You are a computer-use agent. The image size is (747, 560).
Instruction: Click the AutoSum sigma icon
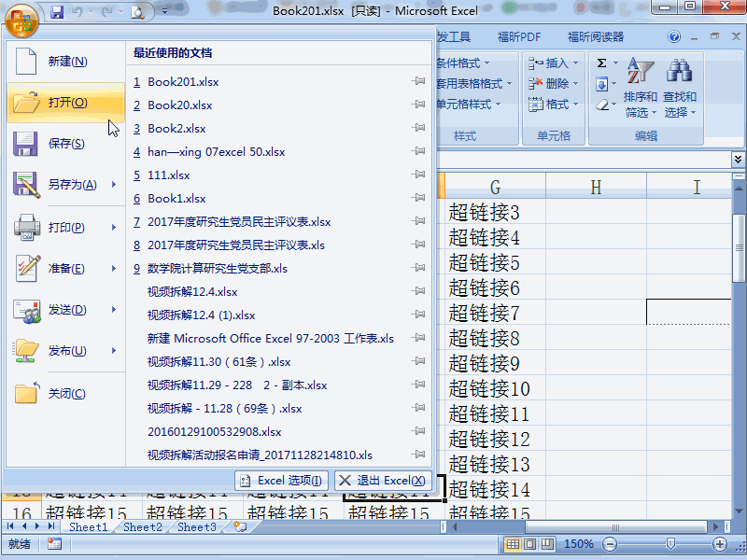(602, 63)
